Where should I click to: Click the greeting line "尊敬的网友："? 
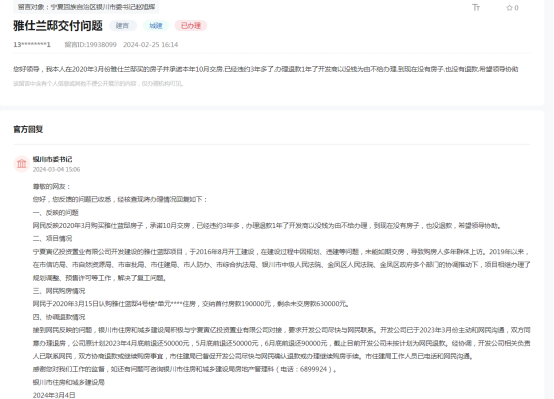coord(52,187)
